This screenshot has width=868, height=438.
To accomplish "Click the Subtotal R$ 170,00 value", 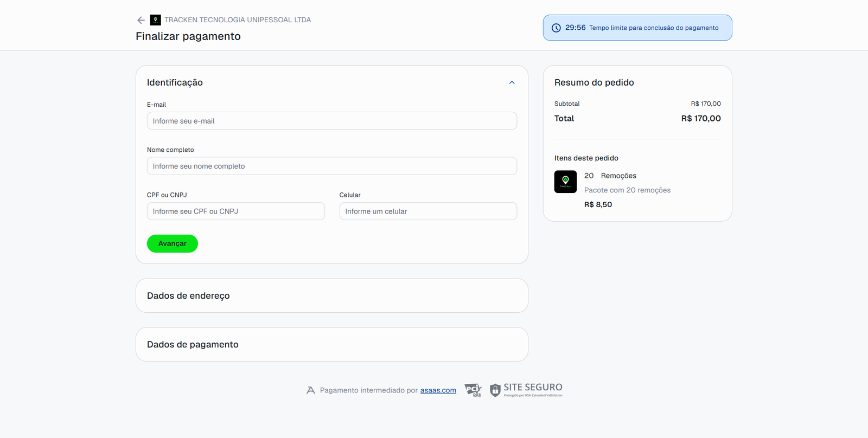I will click(706, 104).
